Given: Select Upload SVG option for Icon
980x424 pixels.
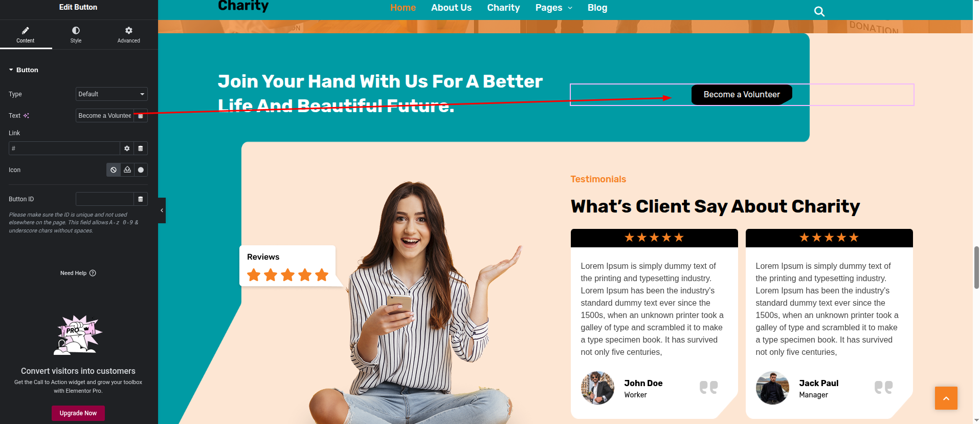Looking at the screenshot, I should (x=127, y=170).
